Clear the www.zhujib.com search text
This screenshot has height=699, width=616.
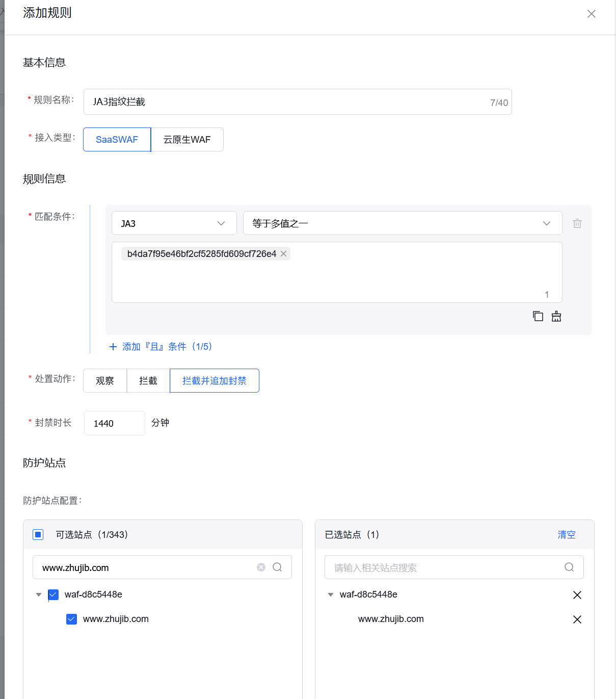point(261,567)
